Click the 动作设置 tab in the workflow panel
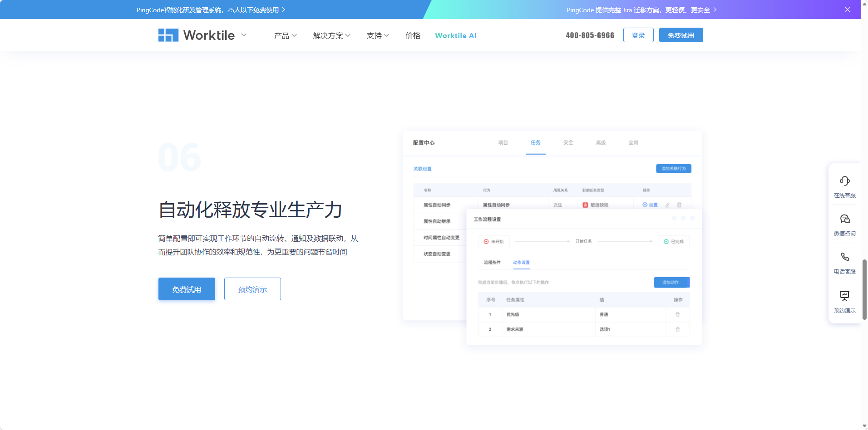This screenshot has height=430, width=868. point(522,263)
